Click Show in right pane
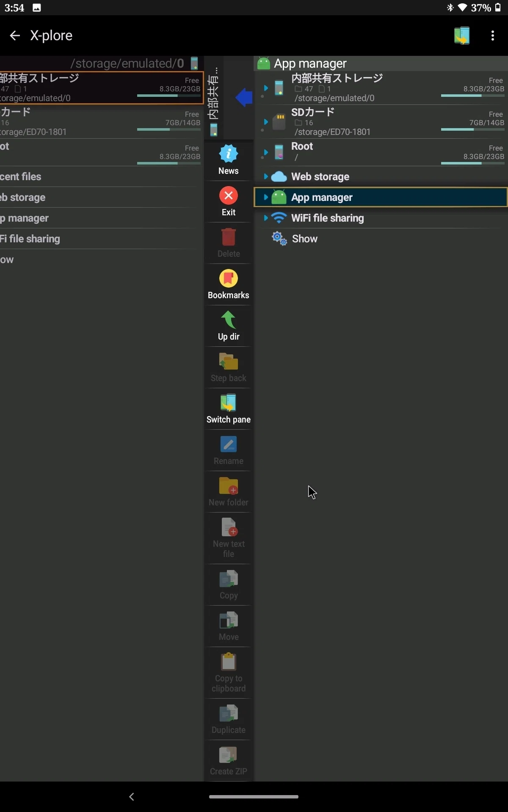The width and height of the screenshot is (508, 812). coord(381,239)
